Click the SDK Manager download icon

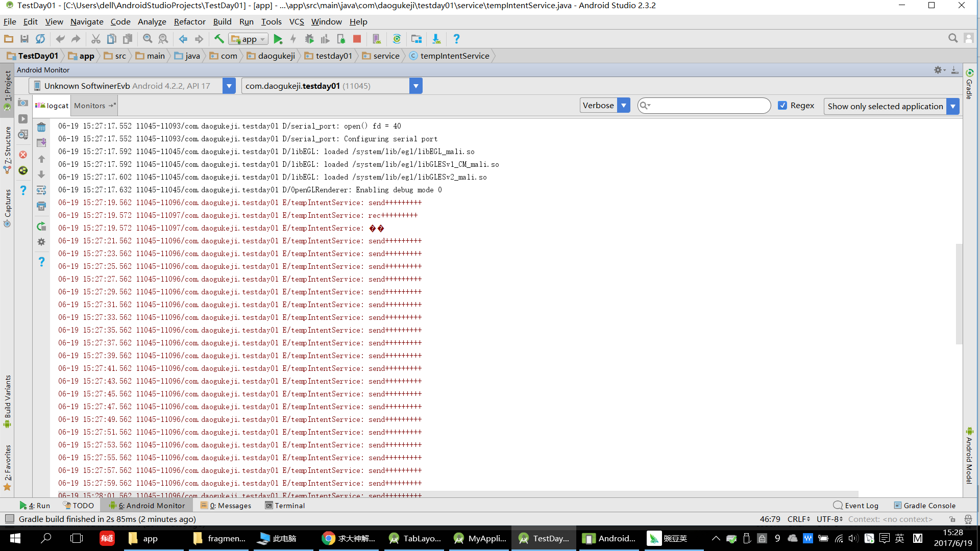[x=436, y=39]
